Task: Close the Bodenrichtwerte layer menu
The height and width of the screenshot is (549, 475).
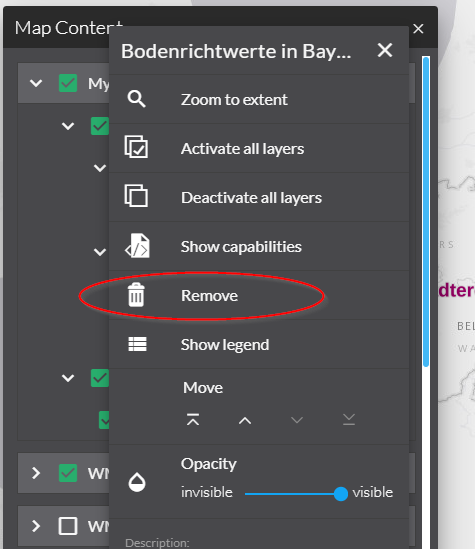Action: (x=385, y=50)
